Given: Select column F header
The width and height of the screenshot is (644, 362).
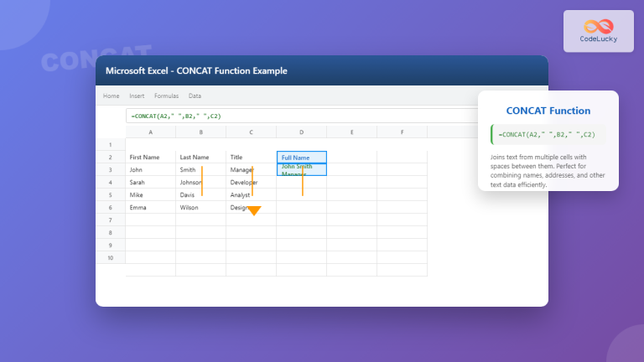Looking at the screenshot, I should [x=402, y=132].
